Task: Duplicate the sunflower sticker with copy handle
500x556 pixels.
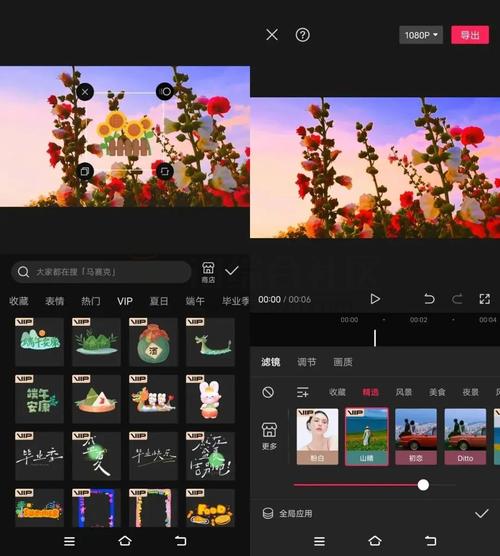Action: coord(85,172)
